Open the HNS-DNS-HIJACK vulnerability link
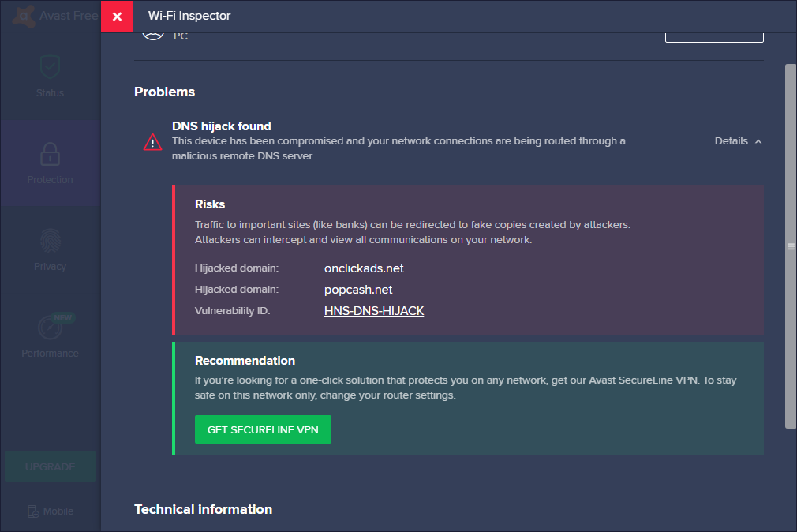 pos(374,311)
